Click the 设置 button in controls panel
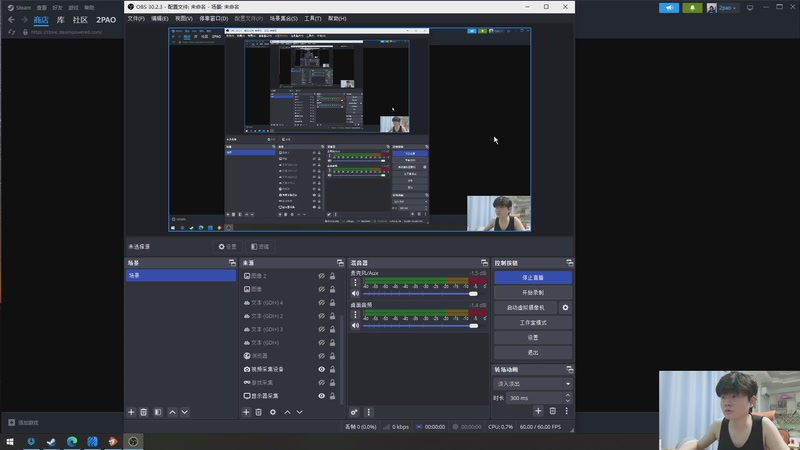800x450 pixels. [533, 337]
